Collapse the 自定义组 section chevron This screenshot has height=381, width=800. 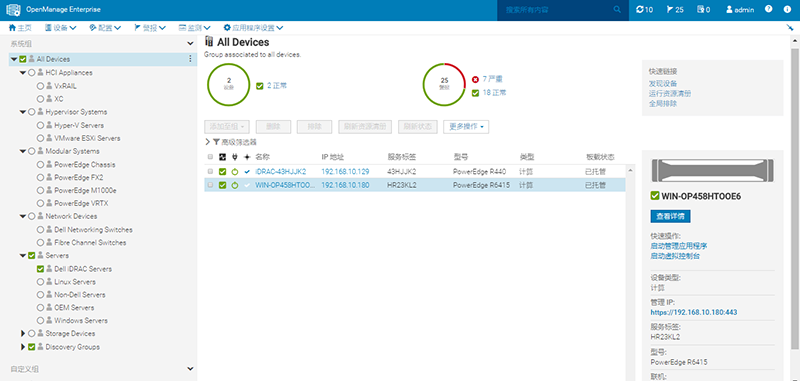click(191, 369)
